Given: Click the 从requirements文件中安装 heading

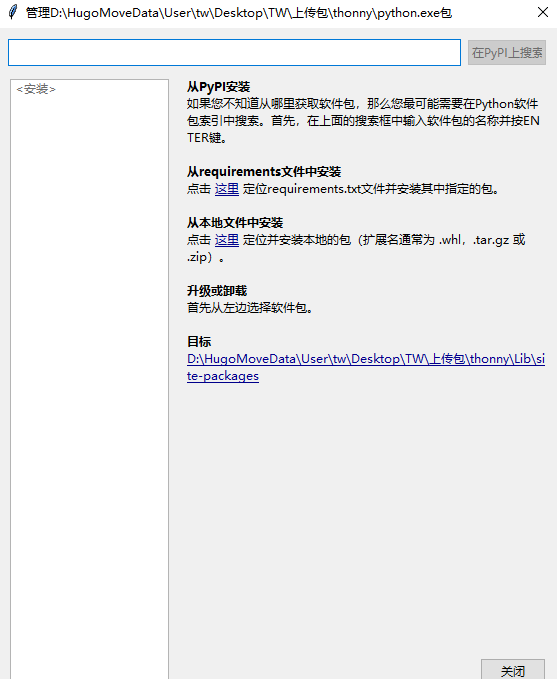Looking at the screenshot, I should (x=264, y=172).
